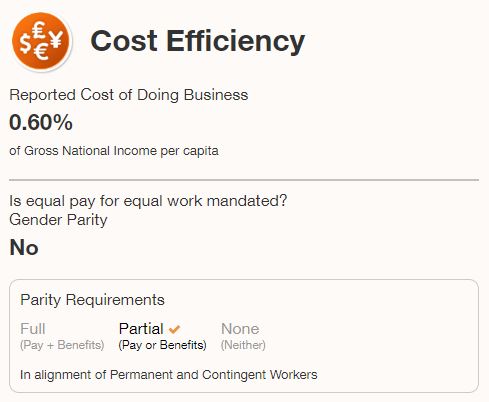The height and width of the screenshot is (402, 489).
Task: Select the None parity option
Action: tap(240, 329)
